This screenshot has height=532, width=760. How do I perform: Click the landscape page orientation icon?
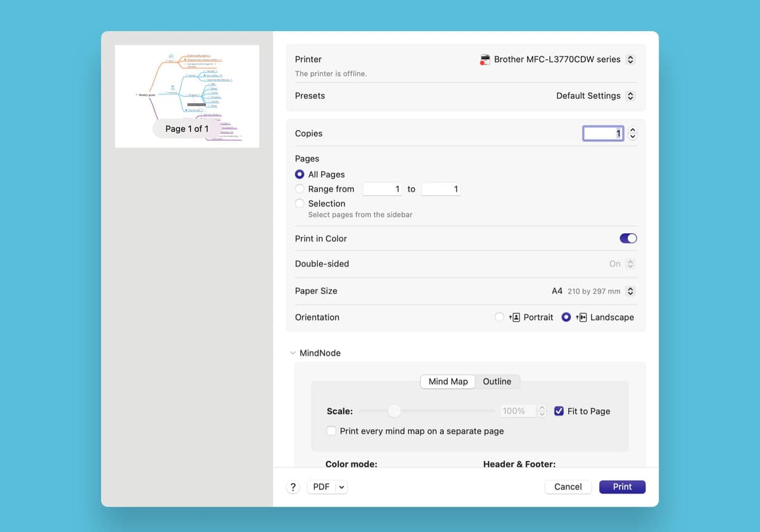click(x=583, y=317)
